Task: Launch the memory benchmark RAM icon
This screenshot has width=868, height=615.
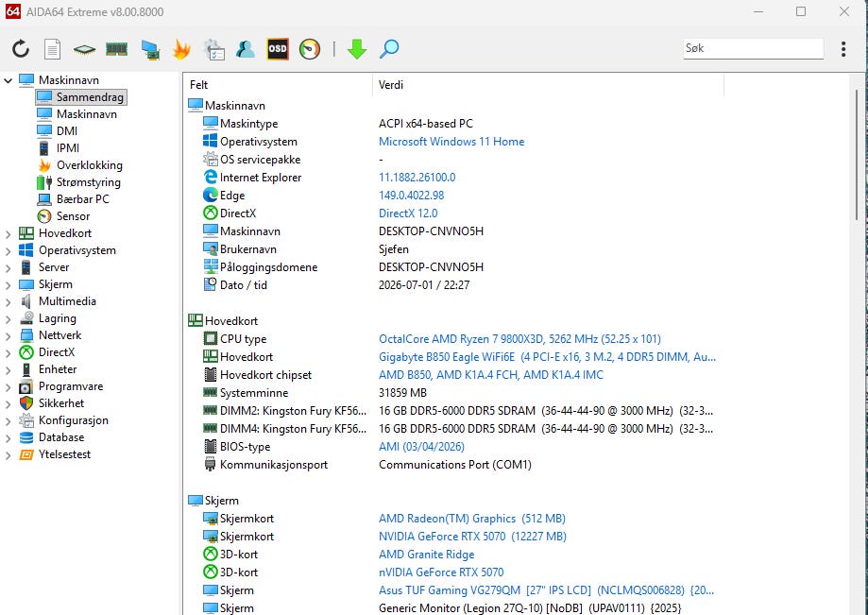Action: click(116, 49)
